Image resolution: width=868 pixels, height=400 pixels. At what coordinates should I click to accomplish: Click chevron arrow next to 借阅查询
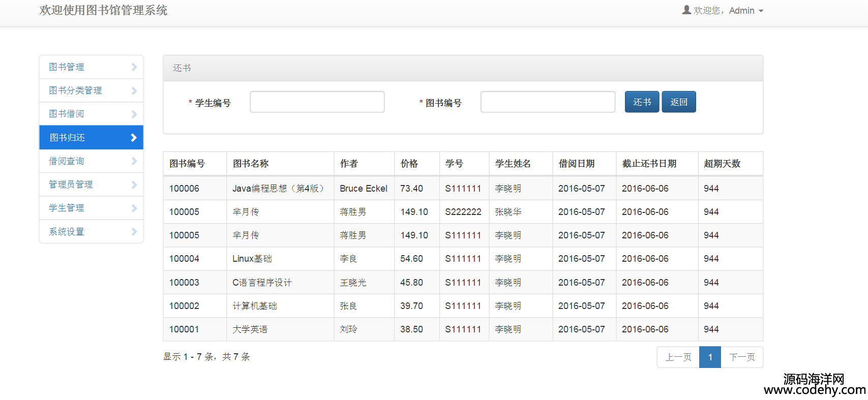(x=134, y=161)
